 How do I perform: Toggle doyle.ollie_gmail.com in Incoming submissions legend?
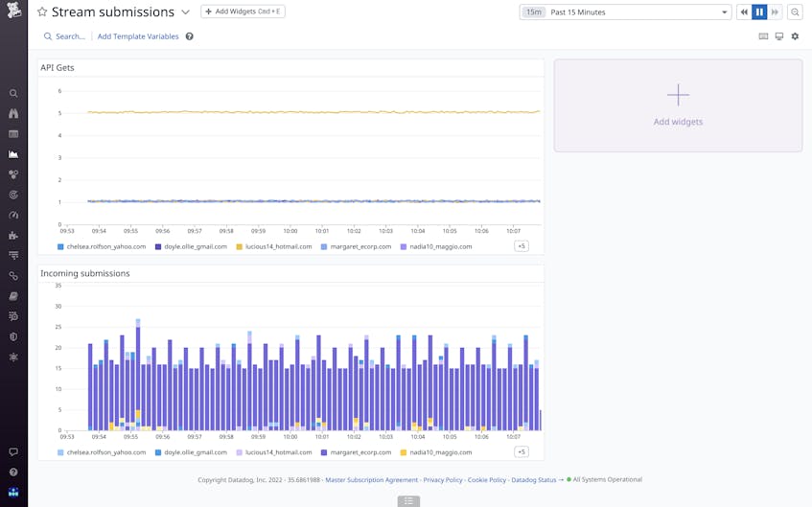191,452
